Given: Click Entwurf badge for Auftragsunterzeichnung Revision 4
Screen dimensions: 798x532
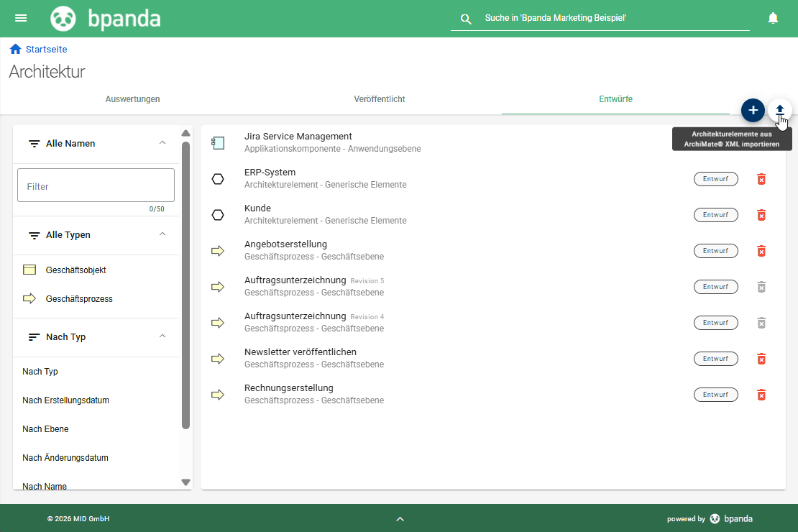Looking at the screenshot, I should click(715, 323).
